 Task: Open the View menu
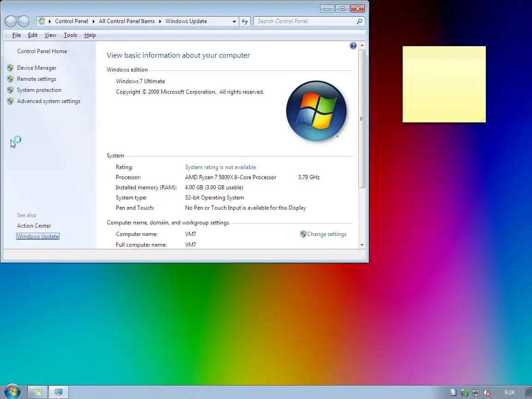50,35
